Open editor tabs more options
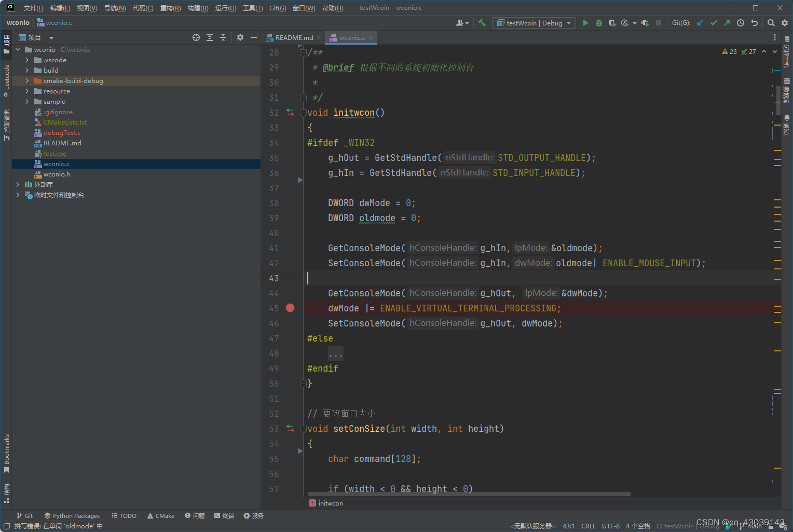 [775, 37]
